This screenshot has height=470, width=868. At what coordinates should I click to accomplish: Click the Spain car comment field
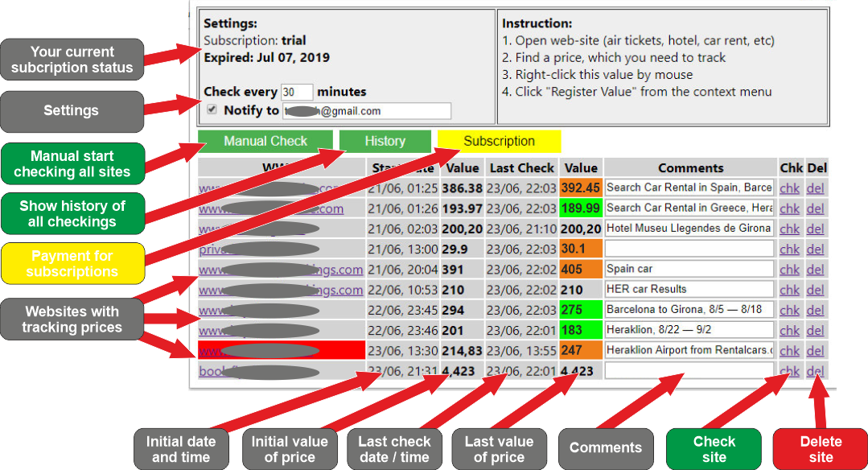689,269
